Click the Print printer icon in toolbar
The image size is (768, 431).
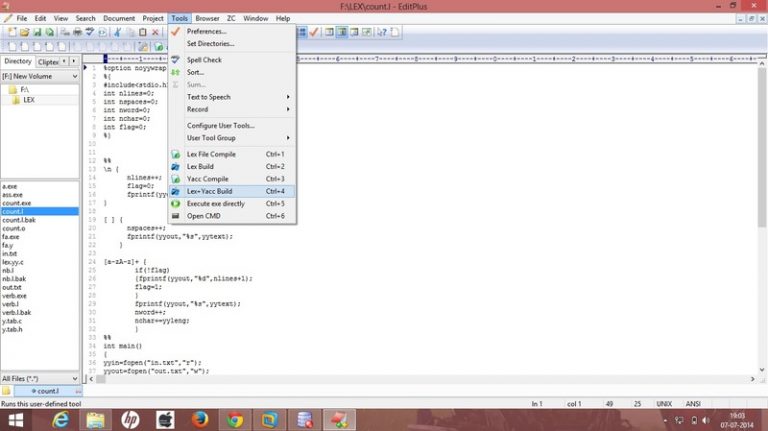coord(77,32)
